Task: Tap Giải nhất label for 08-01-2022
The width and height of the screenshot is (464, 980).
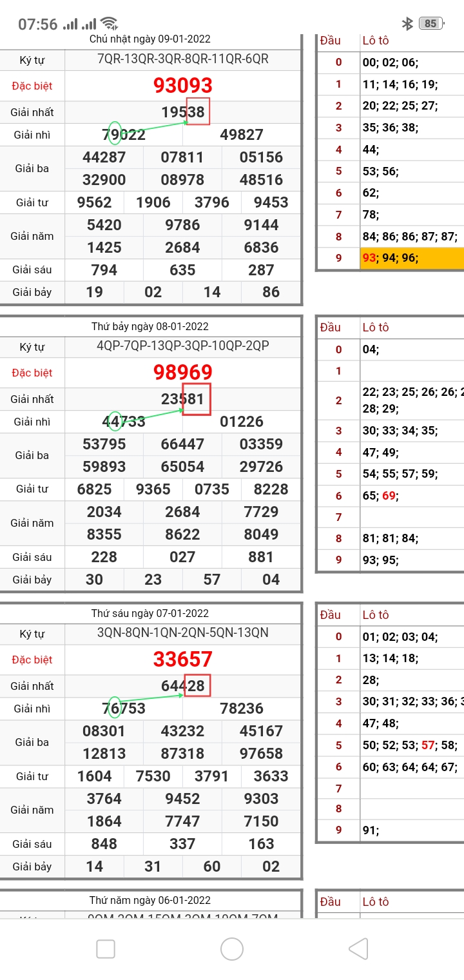Action: [x=32, y=400]
